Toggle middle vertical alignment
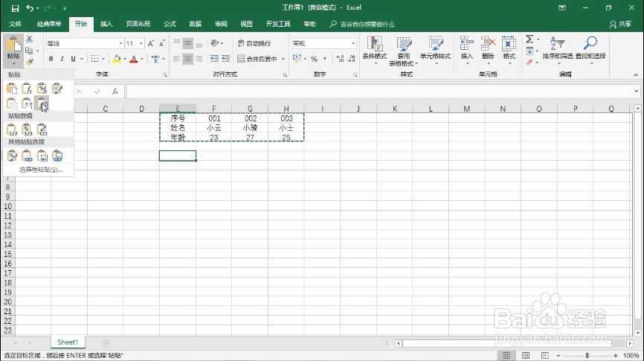 coord(187,43)
